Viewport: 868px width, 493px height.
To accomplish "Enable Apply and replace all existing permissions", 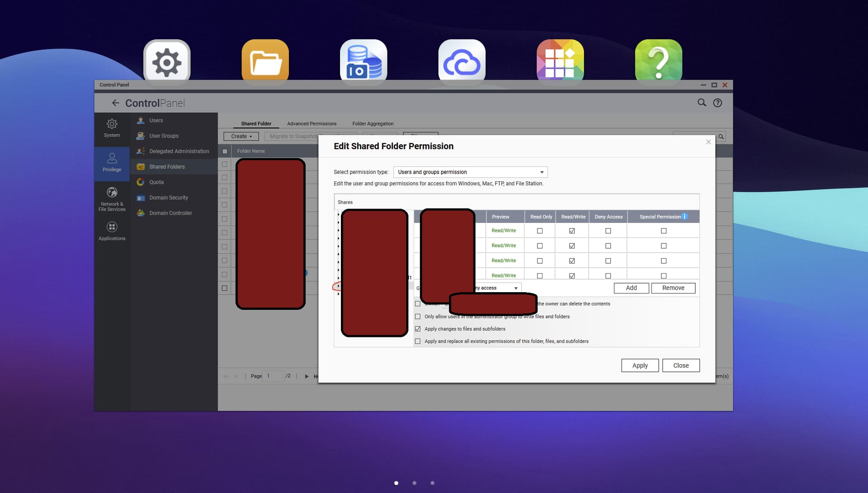I will [x=418, y=341].
